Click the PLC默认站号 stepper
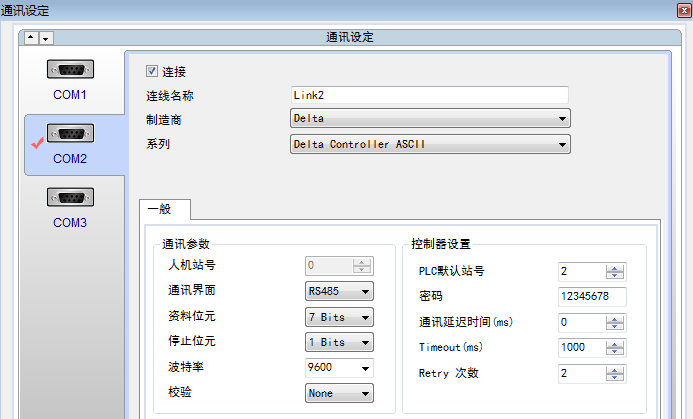The height and width of the screenshot is (419, 693). (x=592, y=272)
